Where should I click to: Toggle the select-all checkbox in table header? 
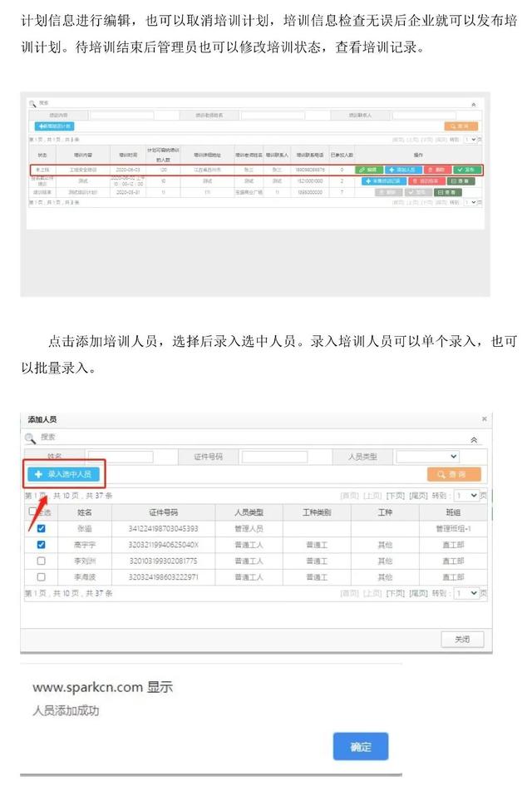(32, 512)
